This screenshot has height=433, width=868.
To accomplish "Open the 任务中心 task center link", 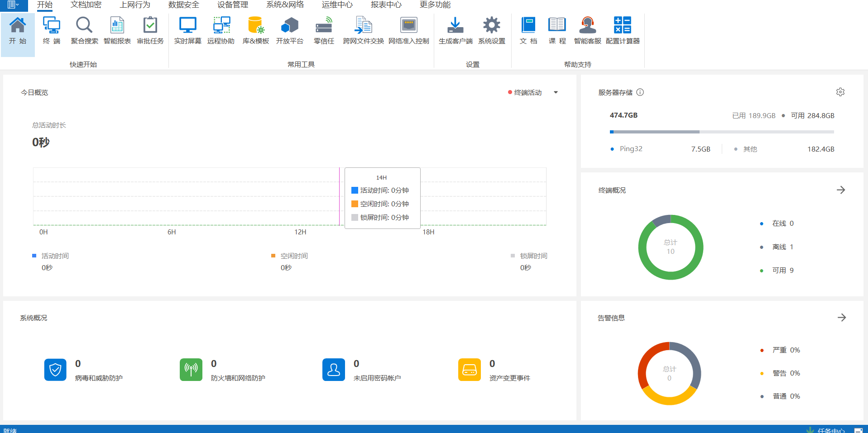I will pos(831,430).
